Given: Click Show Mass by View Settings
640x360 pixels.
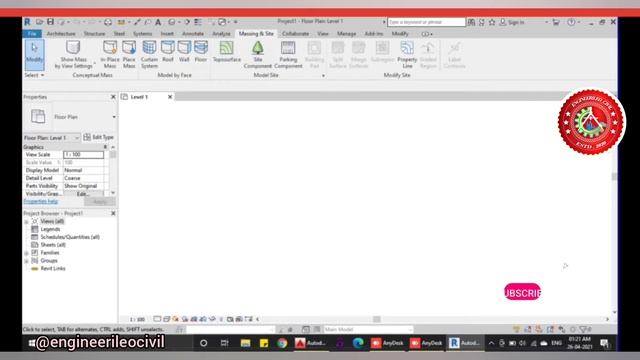Looking at the screenshot, I should 73,54.
